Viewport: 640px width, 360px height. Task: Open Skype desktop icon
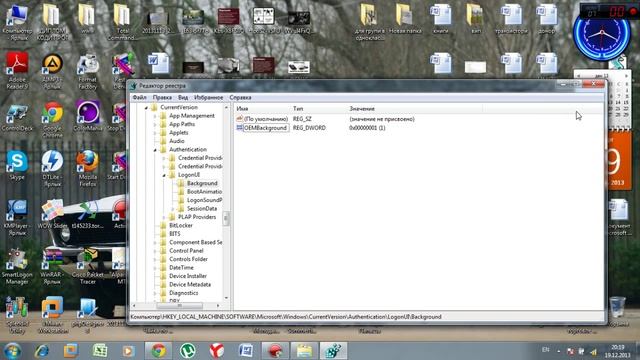17,165
